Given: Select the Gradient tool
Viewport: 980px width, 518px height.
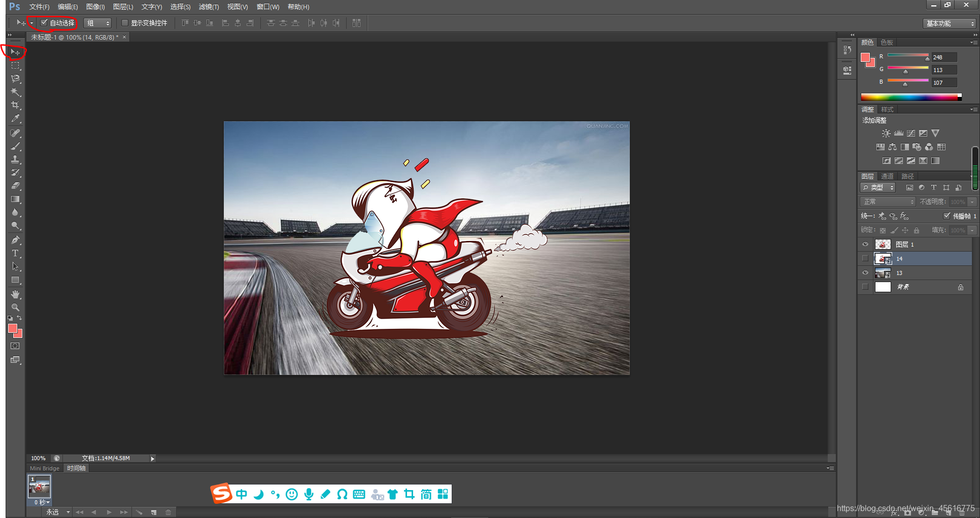Looking at the screenshot, I should pos(15,199).
